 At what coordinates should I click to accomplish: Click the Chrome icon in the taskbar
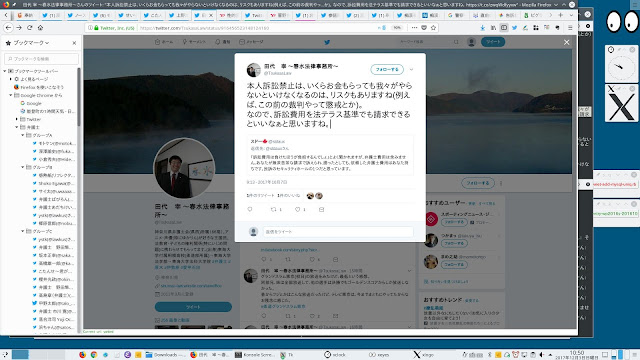click(x=94, y=355)
